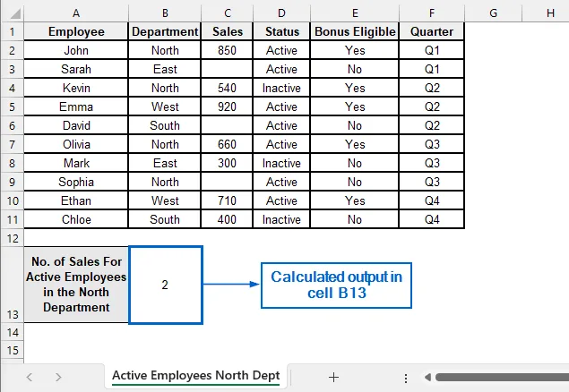Screen dimensions: 569x392
Task: Click the Bonus Eligible header cell
Action: [x=355, y=31]
